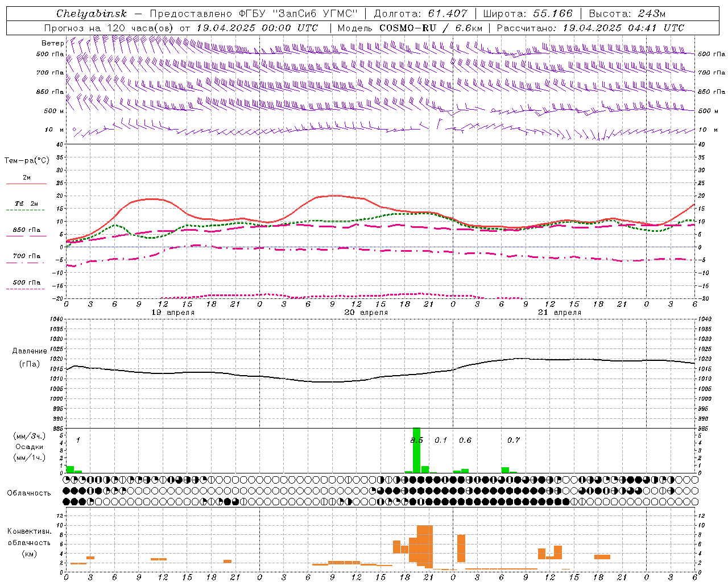Screen dimensions: 728x582
Task: Click the Модель COSMO-RU / 6.6км label
Action: (410, 28)
